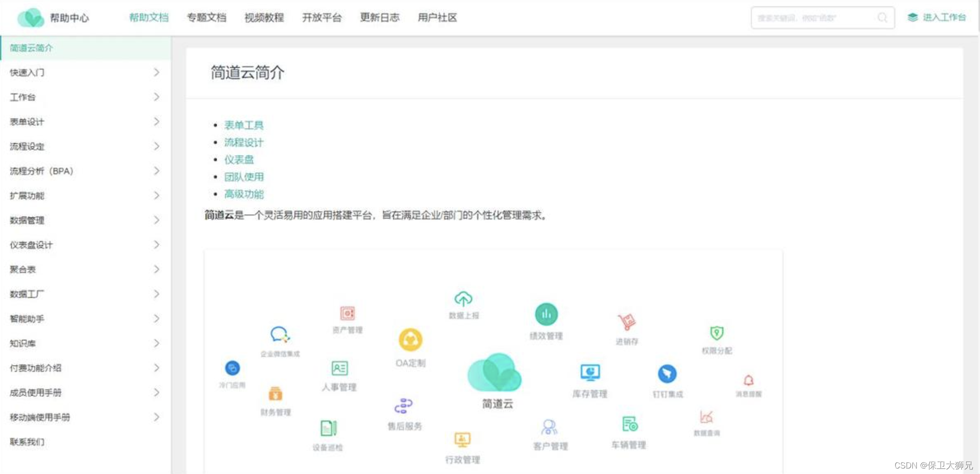Click the 进入工作台 layers icon
Viewport: 980px width, 474px height.
tap(912, 17)
